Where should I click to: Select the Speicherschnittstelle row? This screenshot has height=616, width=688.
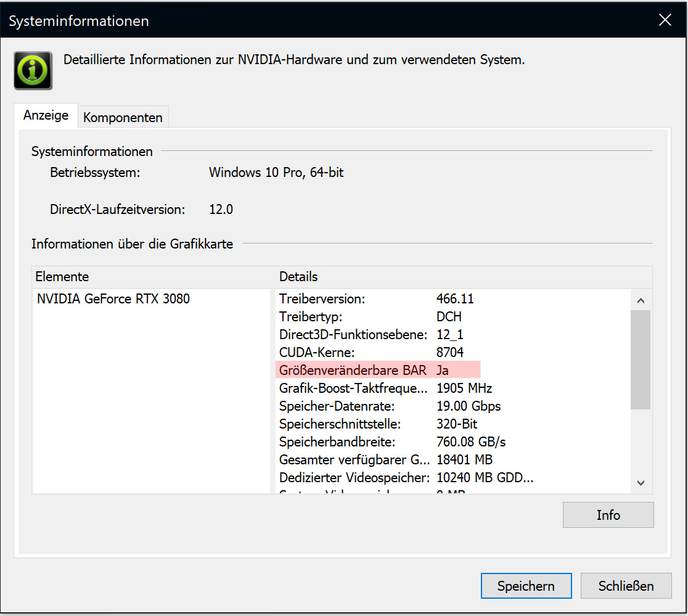tap(453, 424)
